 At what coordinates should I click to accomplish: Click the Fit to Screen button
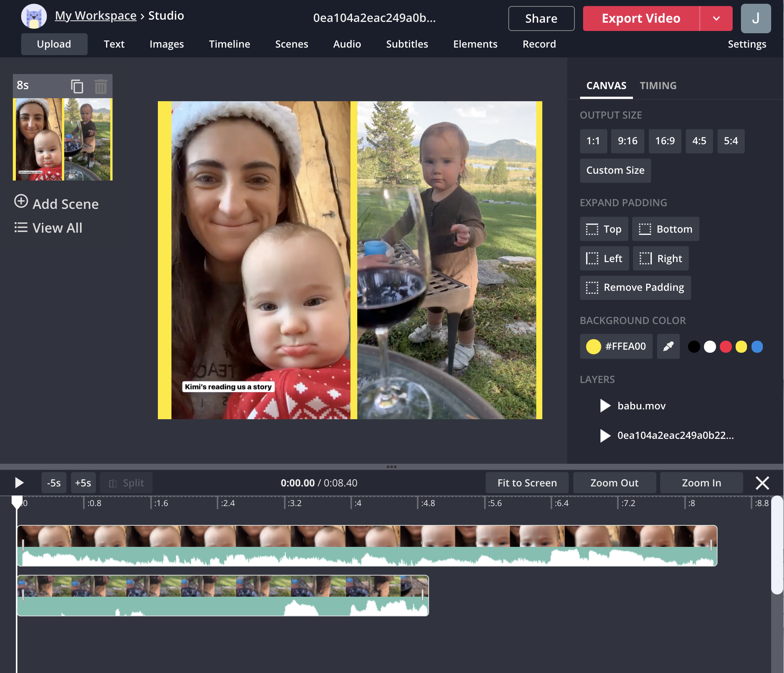tap(527, 483)
